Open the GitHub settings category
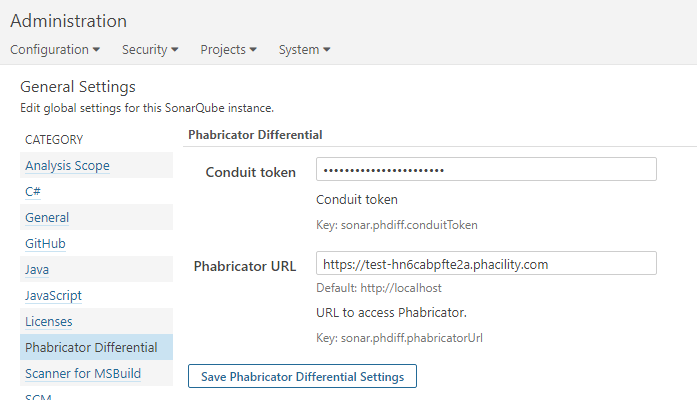The height and width of the screenshot is (400, 697). (45, 244)
